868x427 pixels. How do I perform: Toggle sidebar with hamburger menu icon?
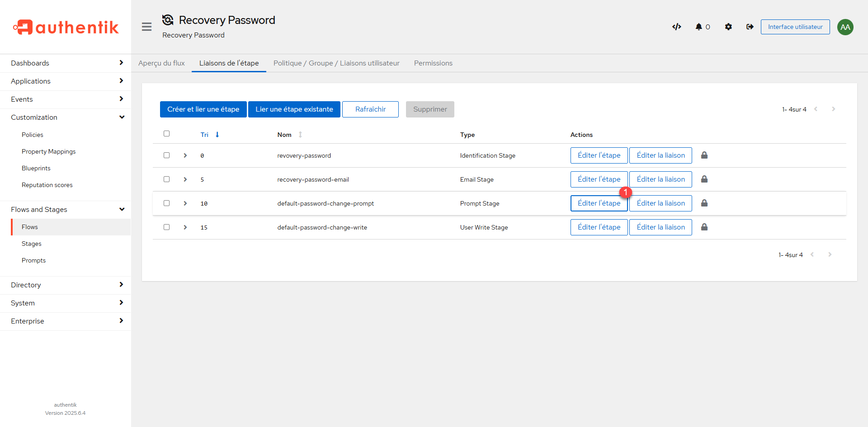tap(146, 27)
